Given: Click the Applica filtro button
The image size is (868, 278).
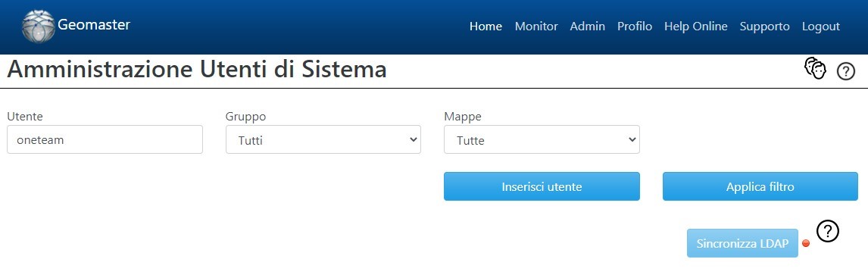Looking at the screenshot, I should [x=760, y=186].
